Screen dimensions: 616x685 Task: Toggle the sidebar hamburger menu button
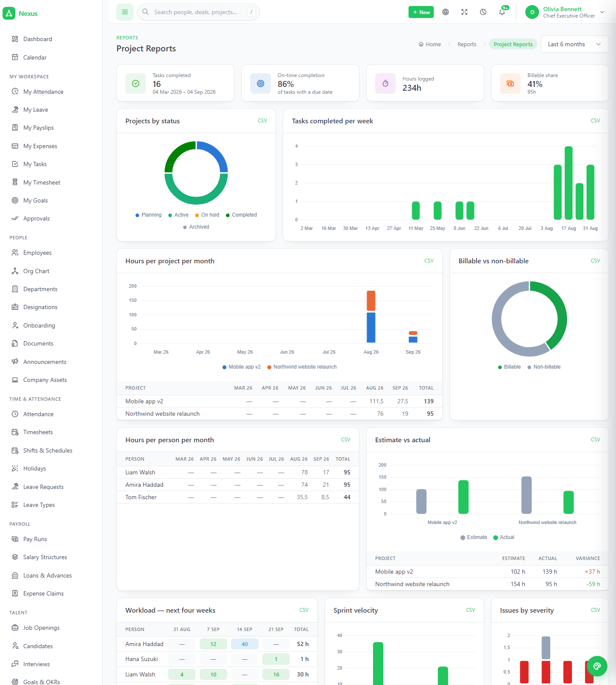(x=125, y=12)
